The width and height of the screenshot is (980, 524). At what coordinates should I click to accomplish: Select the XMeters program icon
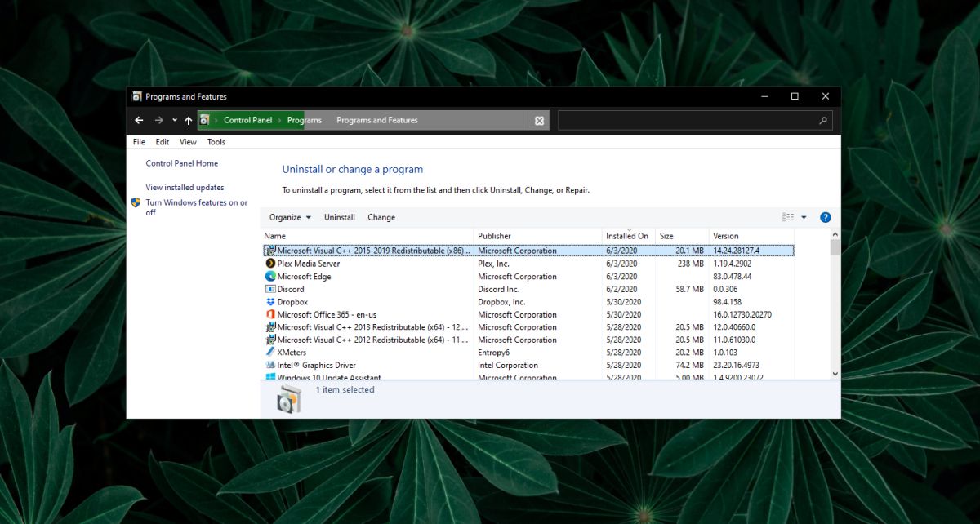click(272, 352)
